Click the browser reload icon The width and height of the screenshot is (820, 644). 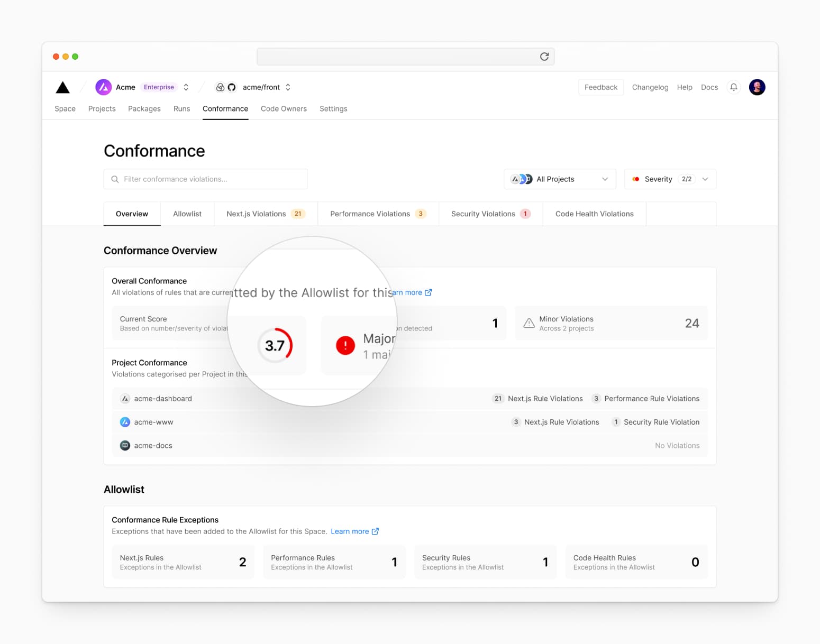tap(544, 57)
